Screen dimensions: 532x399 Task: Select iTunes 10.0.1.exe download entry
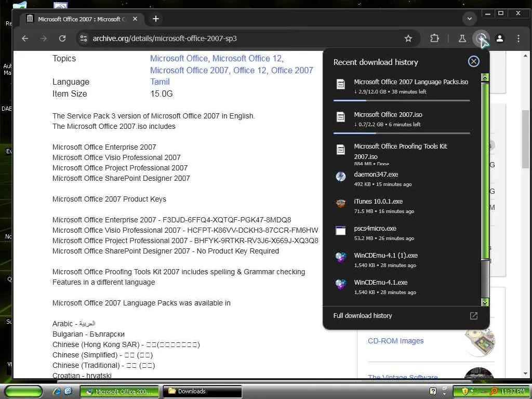coord(402,206)
